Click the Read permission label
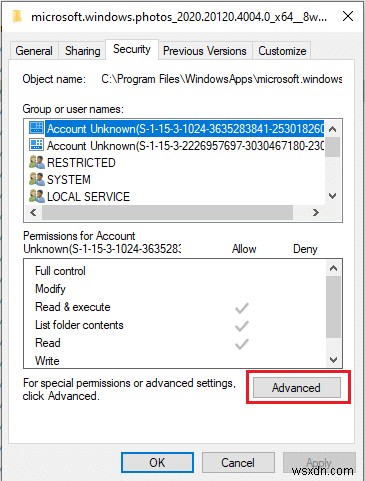Viewport: 365px width, 481px height. (x=48, y=343)
